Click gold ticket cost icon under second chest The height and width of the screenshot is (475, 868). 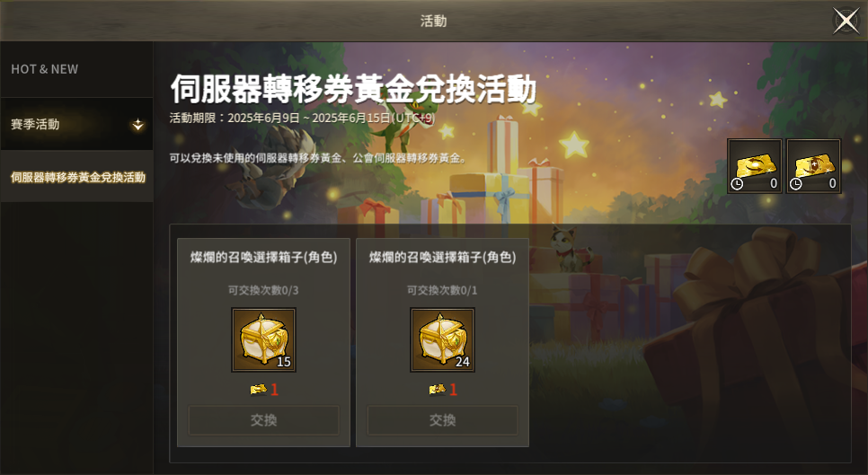click(437, 390)
